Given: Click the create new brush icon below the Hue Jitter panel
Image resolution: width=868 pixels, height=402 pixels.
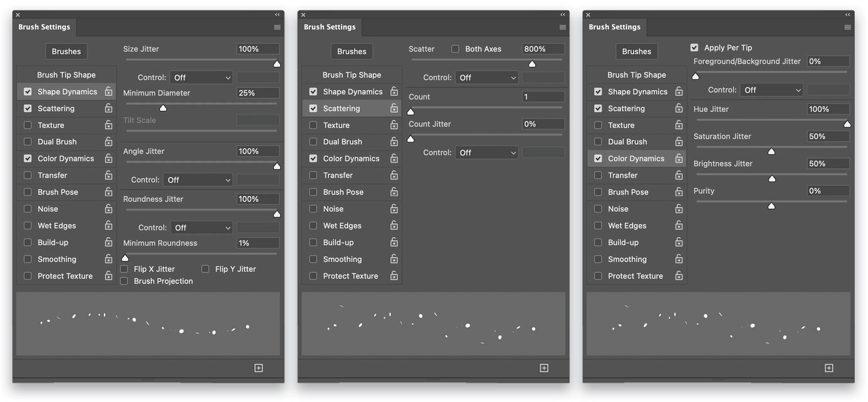Looking at the screenshot, I should click(x=829, y=368).
